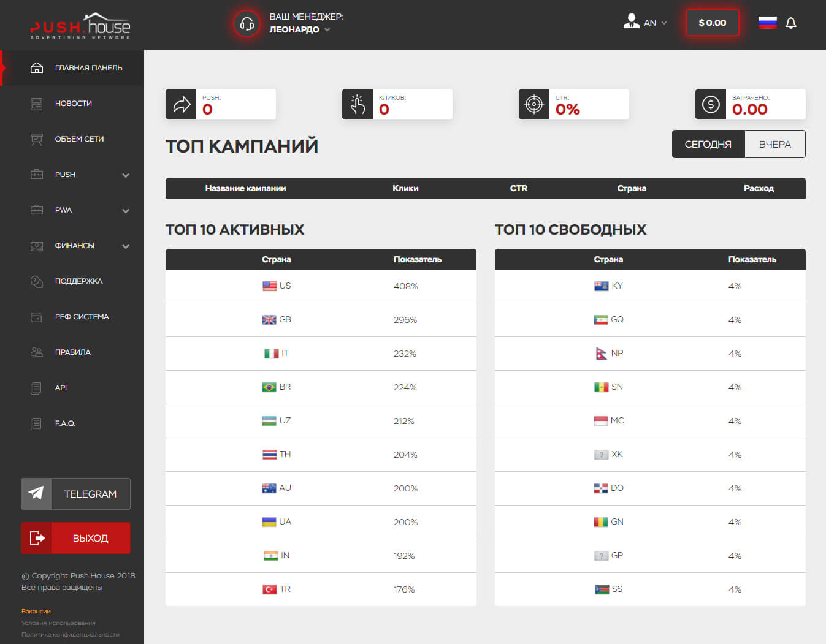826x644 pixels.
Task: Expand the Финансы submenu chevron
Action: 126,246
